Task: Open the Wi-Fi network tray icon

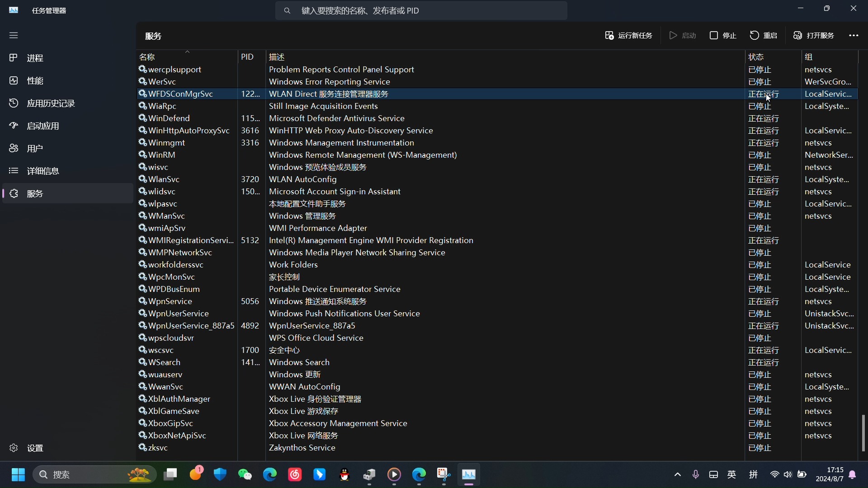Action: coord(774,474)
